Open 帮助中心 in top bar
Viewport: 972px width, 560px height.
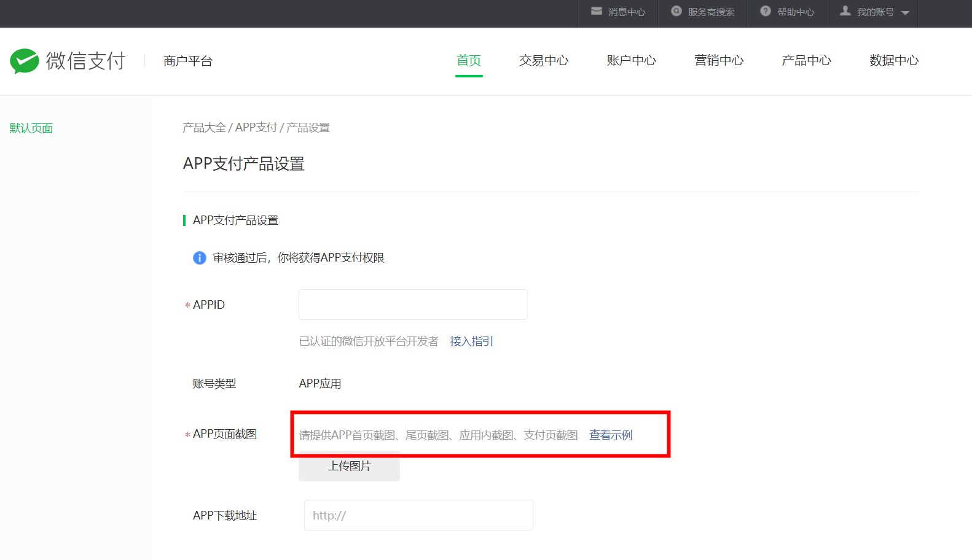[796, 12]
